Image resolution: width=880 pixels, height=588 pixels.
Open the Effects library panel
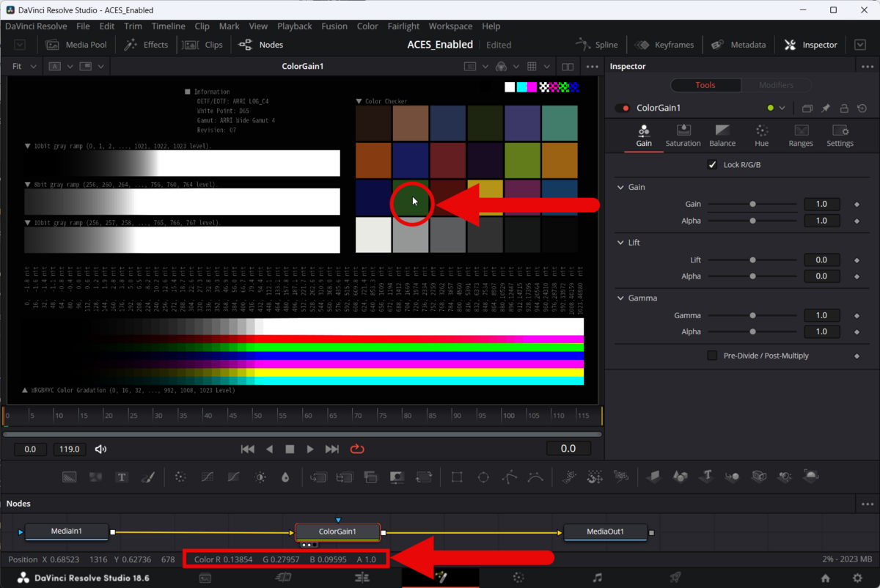147,45
